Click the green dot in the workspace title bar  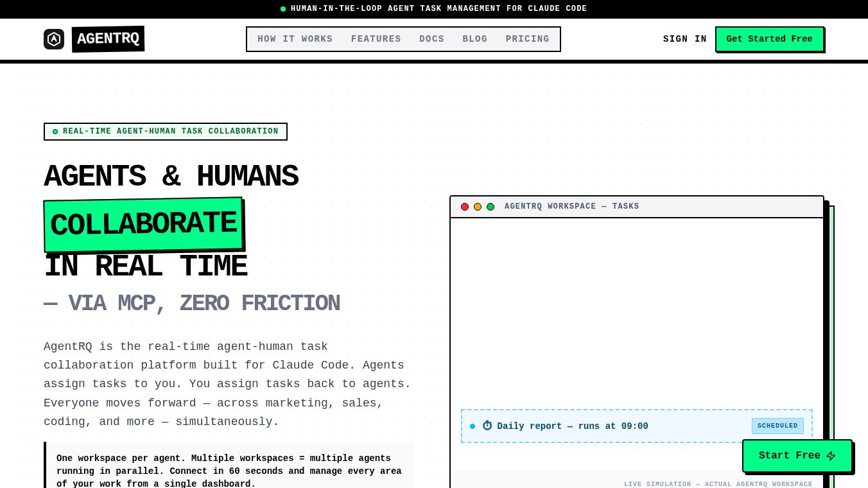(x=490, y=207)
